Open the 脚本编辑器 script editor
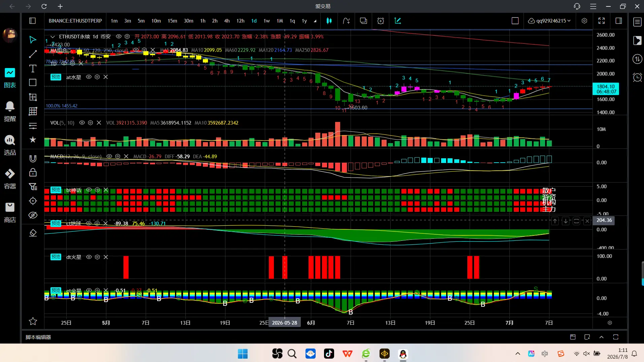 point(38,337)
